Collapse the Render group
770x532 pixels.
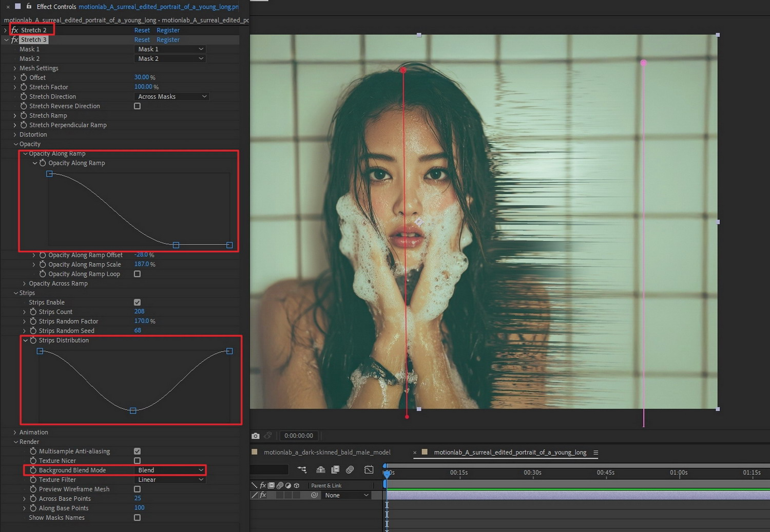15,442
